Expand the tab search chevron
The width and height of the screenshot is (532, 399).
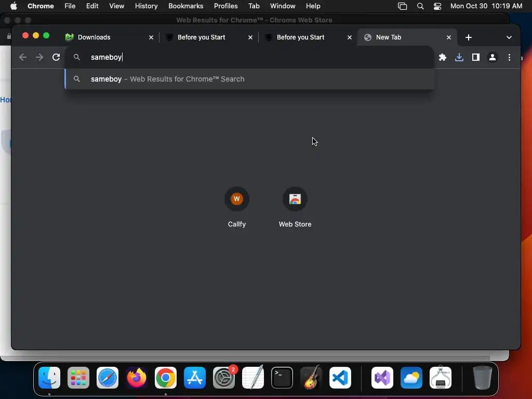tap(509, 37)
